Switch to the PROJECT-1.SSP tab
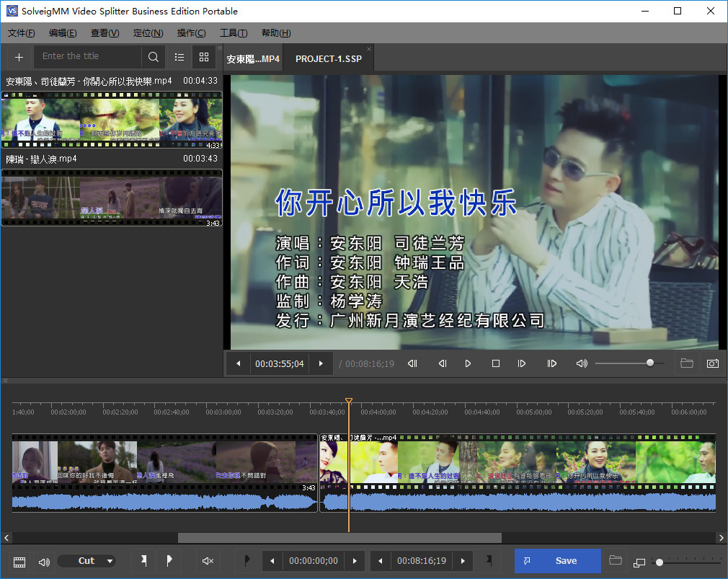Image resolution: width=728 pixels, height=579 pixels. [x=328, y=58]
